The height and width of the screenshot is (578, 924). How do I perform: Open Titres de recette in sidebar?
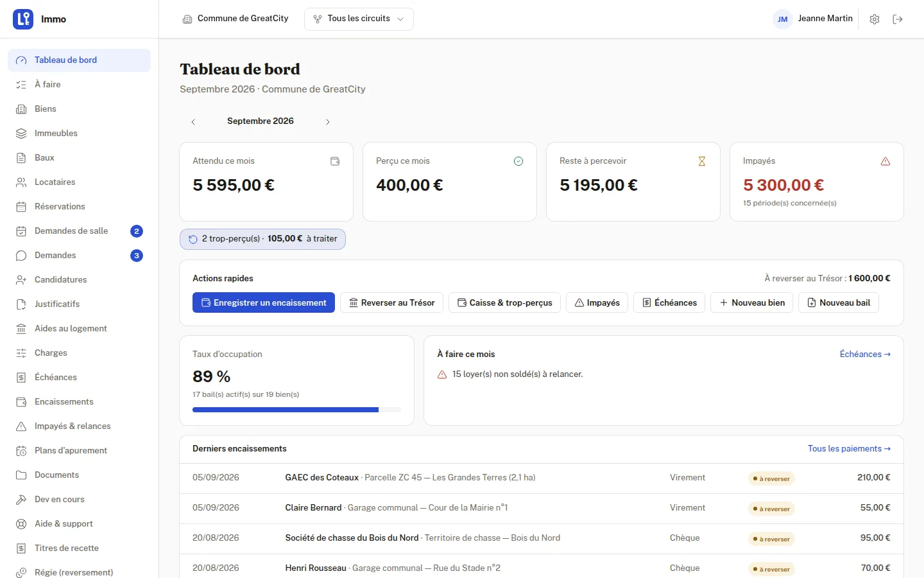pyautogui.click(x=79, y=548)
